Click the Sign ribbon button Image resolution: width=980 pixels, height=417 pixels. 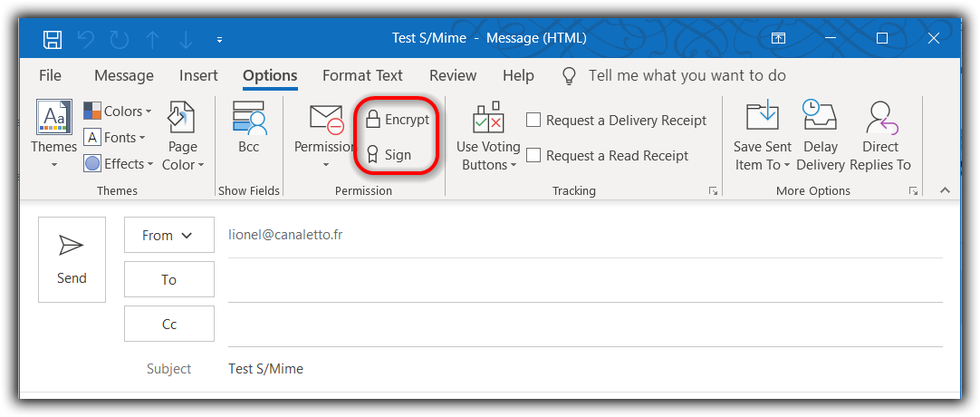tap(389, 155)
